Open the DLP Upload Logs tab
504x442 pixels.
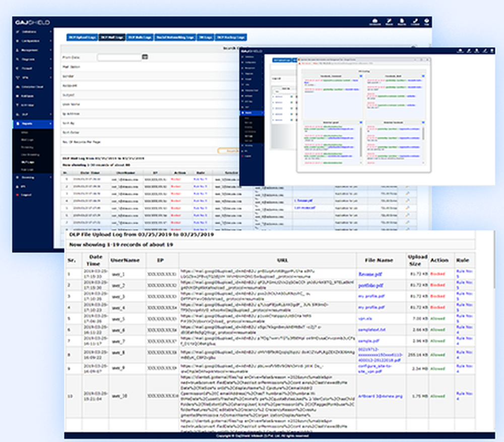tap(82, 38)
